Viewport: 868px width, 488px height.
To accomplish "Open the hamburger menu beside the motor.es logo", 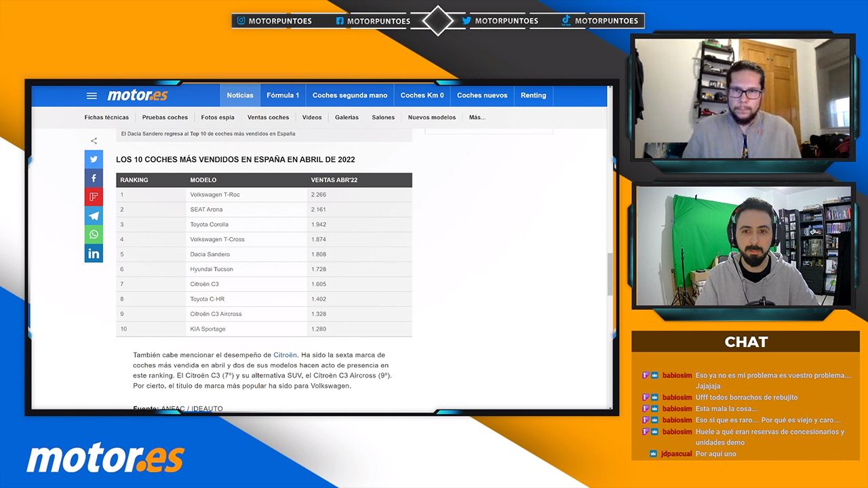I will pyautogui.click(x=92, y=96).
